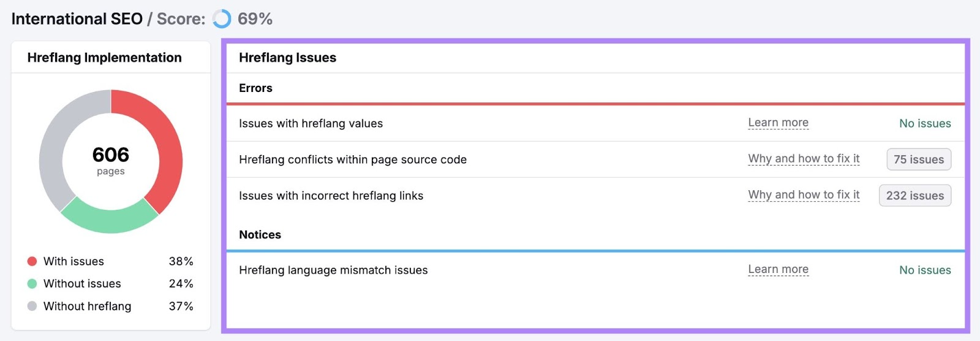Click the green Without issues legend dot
The image size is (980, 341).
click(x=32, y=284)
